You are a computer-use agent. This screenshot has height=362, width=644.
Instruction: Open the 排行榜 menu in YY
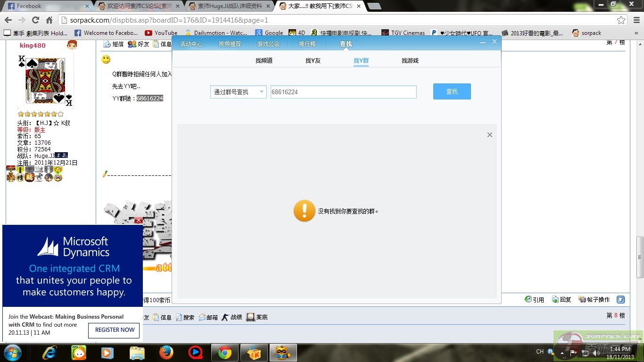pos(307,43)
